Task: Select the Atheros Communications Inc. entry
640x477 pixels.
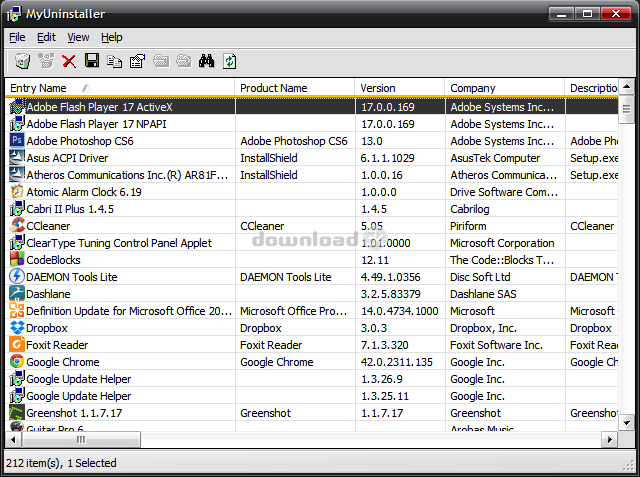Action: 127,175
